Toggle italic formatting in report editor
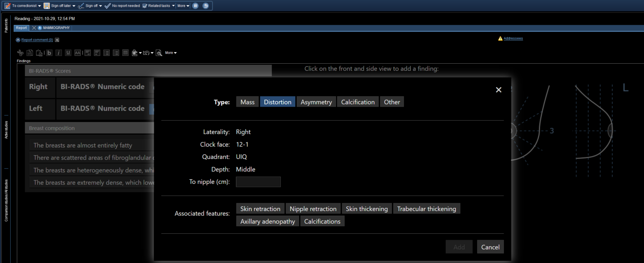 pos(59,53)
